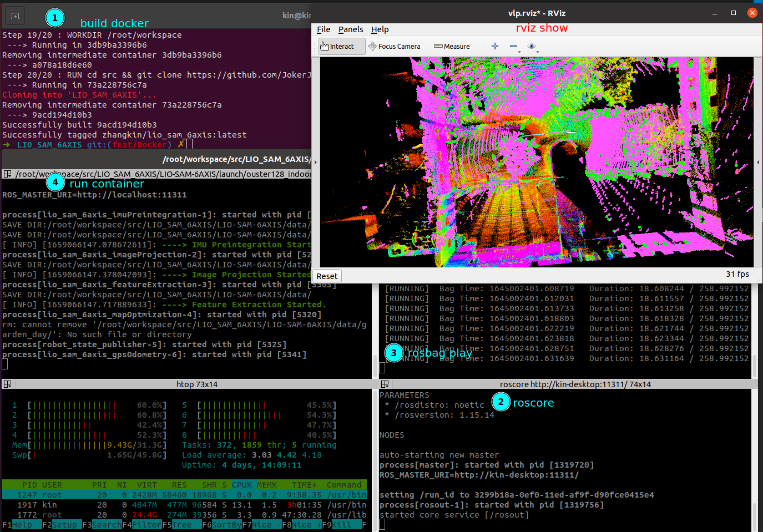Sort htop by TIME+ column header
The height and width of the screenshot is (532, 763).
tap(304, 485)
